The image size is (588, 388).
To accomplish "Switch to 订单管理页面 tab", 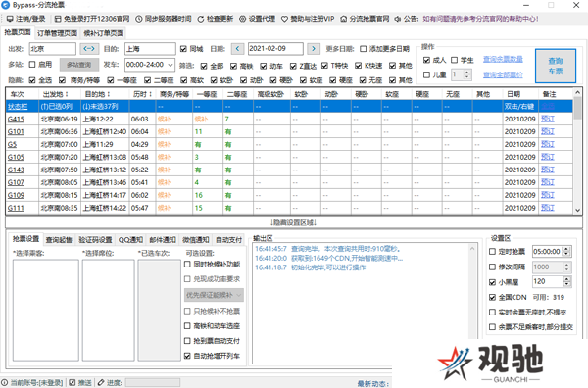I will tap(57, 33).
